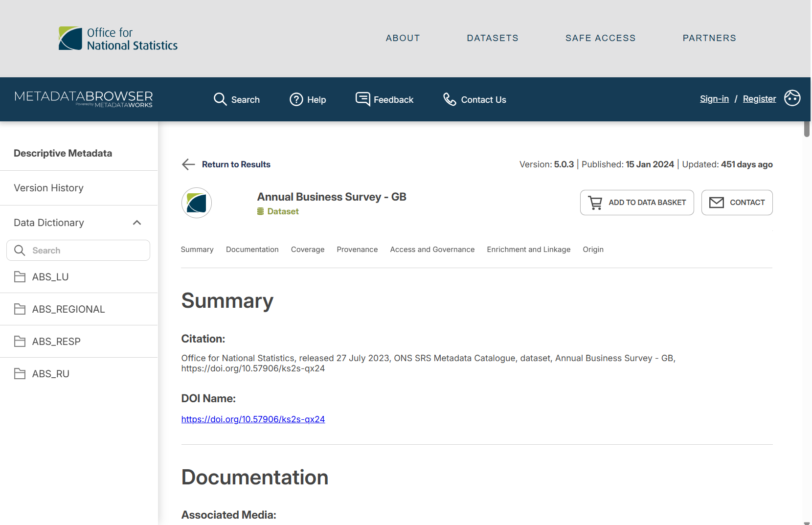The height and width of the screenshot is (525, 812).
Task: Click the page vertical scrollbar thumb
Action: 807,129
